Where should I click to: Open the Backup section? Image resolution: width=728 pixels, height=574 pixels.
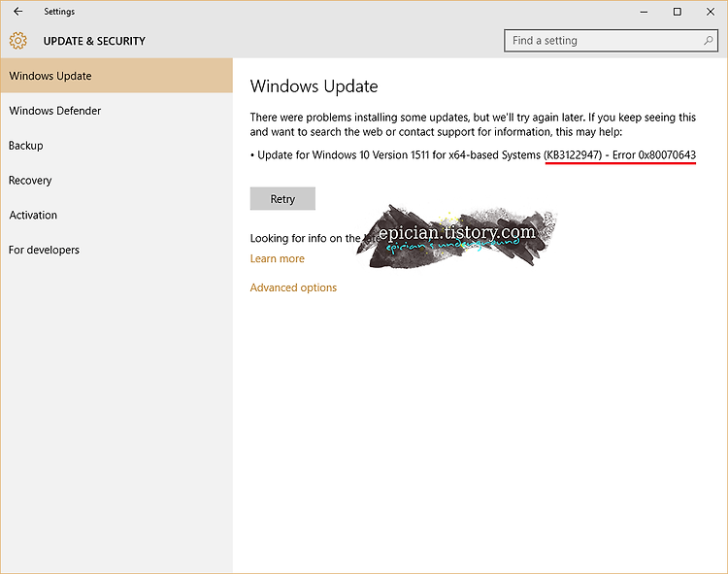[116, 146]
